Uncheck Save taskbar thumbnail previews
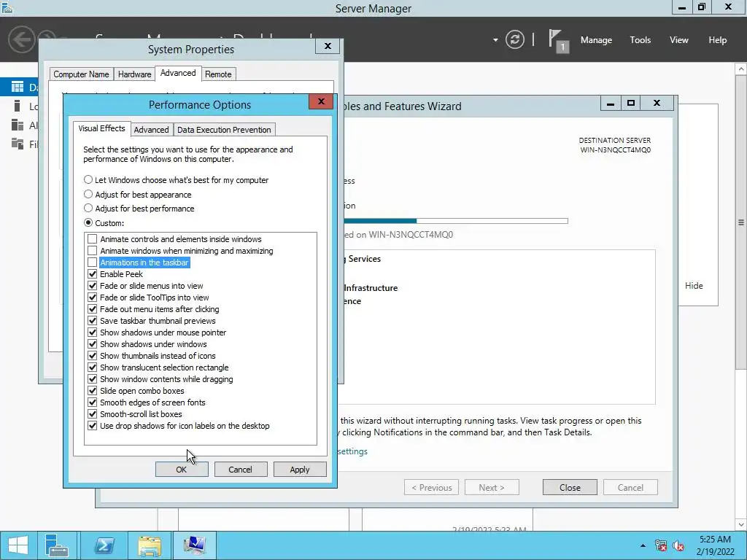 (x=93, y=321)
